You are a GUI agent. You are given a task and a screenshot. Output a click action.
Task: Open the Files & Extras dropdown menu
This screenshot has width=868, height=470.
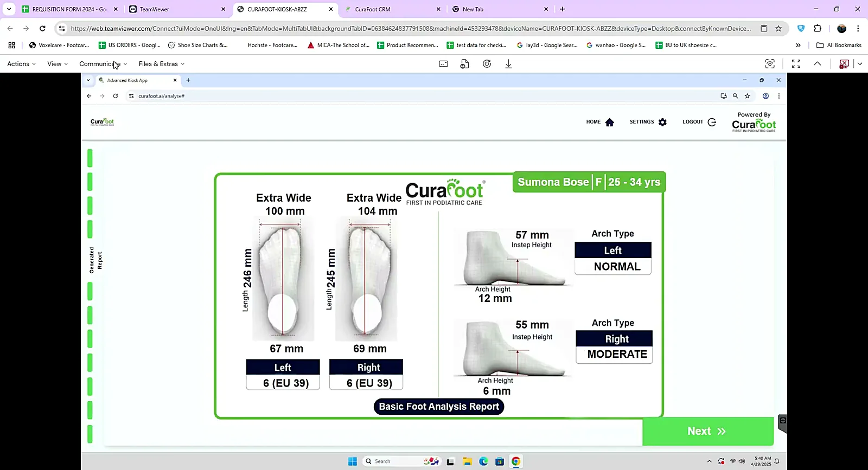point(162,64)
